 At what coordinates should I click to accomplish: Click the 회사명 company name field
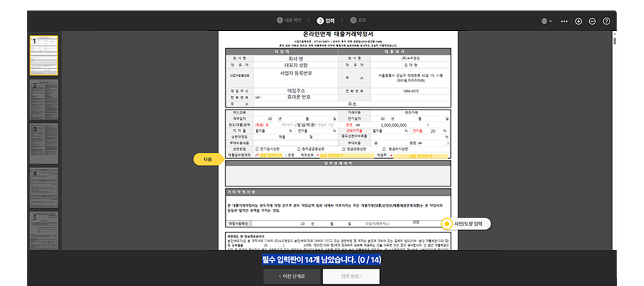295,59
